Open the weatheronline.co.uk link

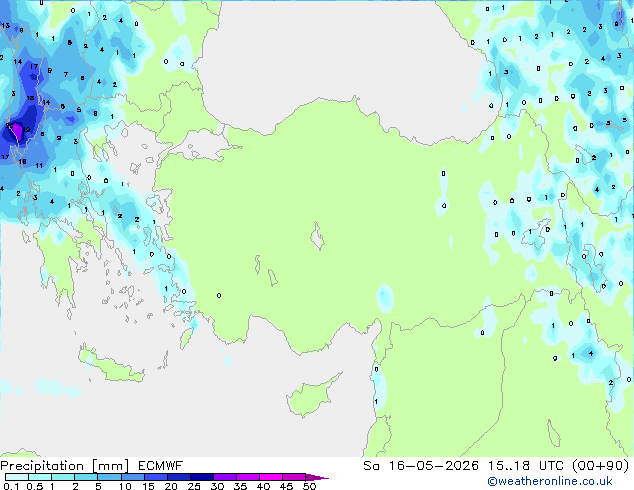pyautogui.click(x=550, y=481)
